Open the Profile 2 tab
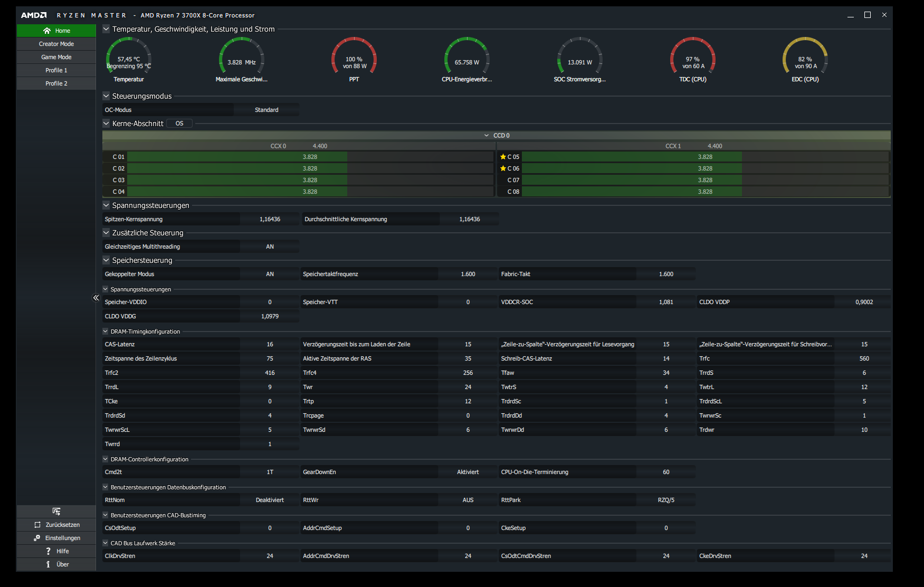 click(56, 83)
